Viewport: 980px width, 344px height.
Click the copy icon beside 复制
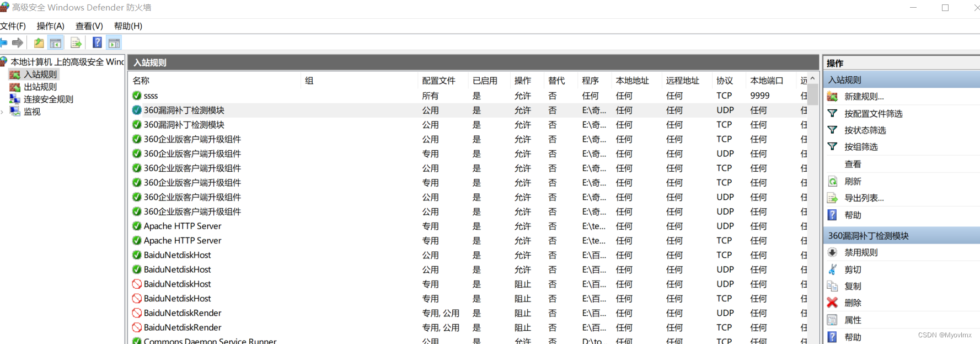[833, 286]
